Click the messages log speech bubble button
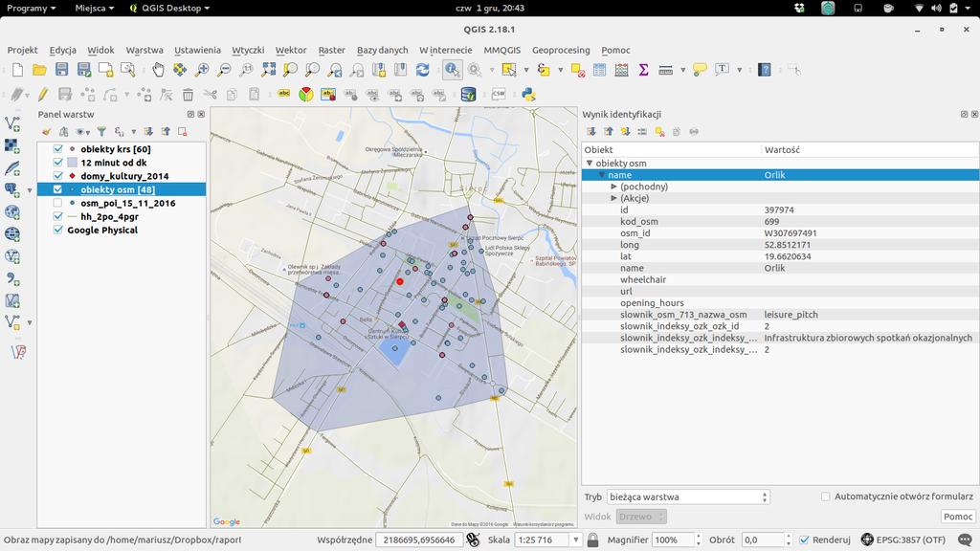This screenshot has height=551, width=980. [966, 540]
